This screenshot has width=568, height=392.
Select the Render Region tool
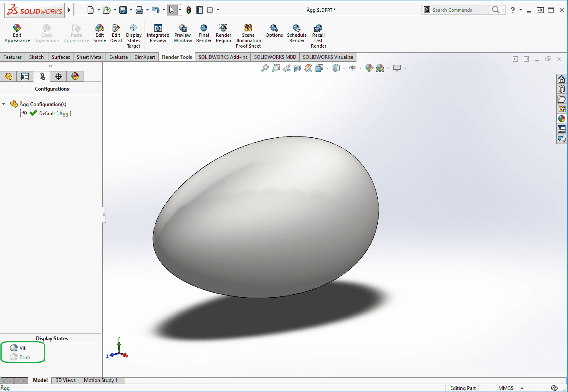(x=223, y=33)
